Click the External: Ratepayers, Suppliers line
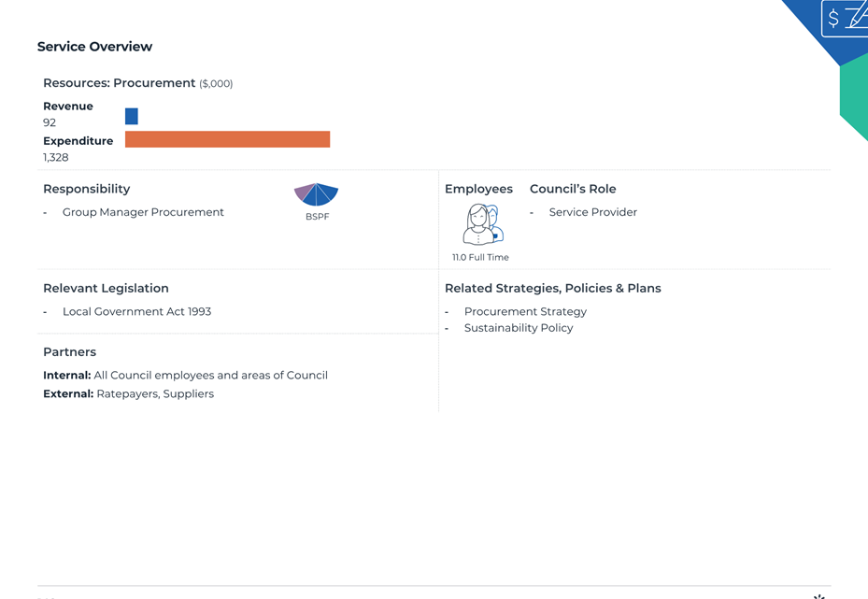868x599 pixels. 128,393
